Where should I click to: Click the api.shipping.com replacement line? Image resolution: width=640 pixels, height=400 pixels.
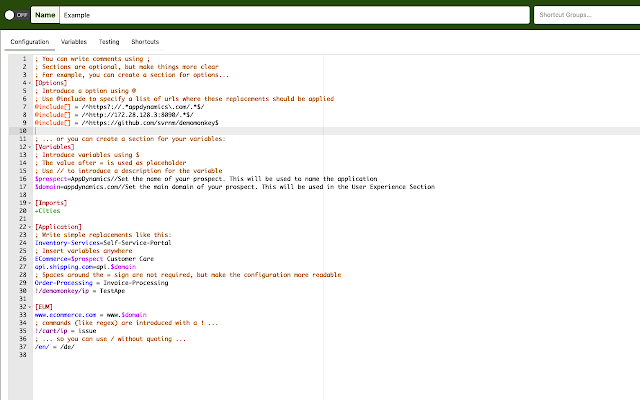tap(85, 267)
